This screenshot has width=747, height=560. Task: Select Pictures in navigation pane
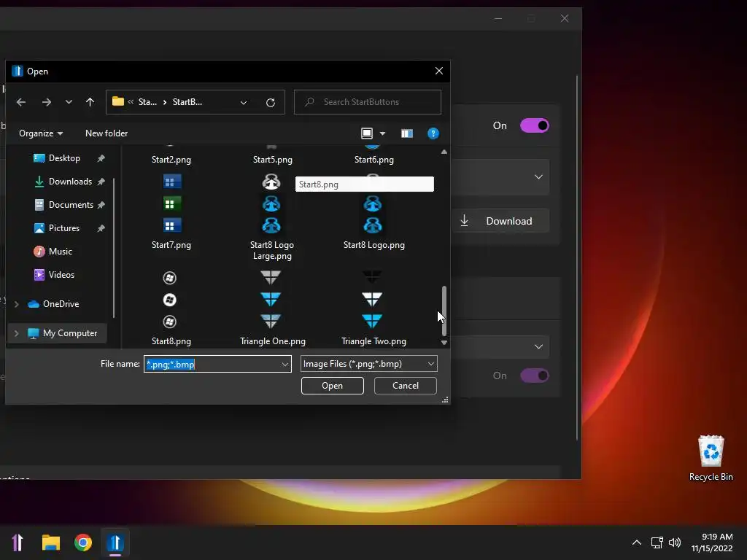64,228
